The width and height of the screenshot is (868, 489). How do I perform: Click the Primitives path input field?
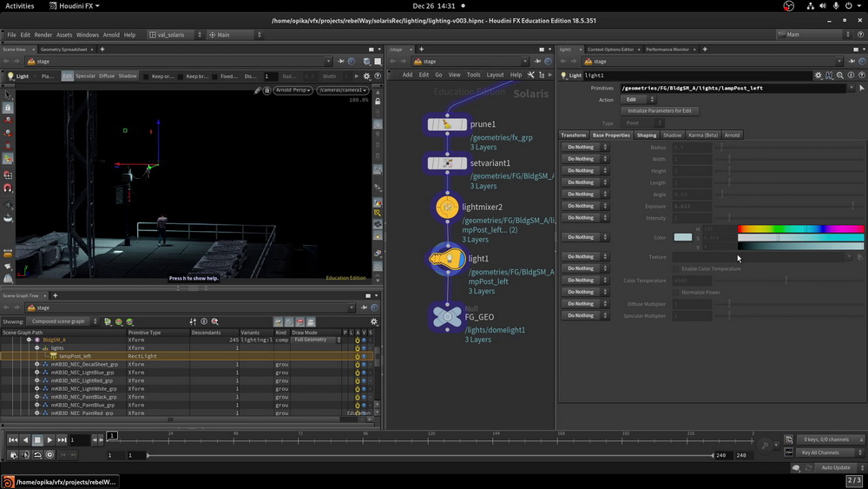(x=734, y=88)
